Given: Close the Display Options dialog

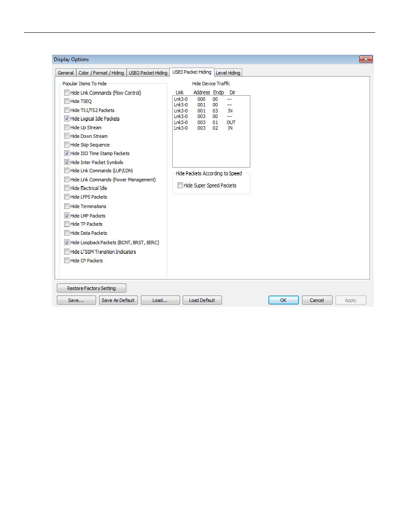Looking at the screenshot, I should [x=365, y=59].
